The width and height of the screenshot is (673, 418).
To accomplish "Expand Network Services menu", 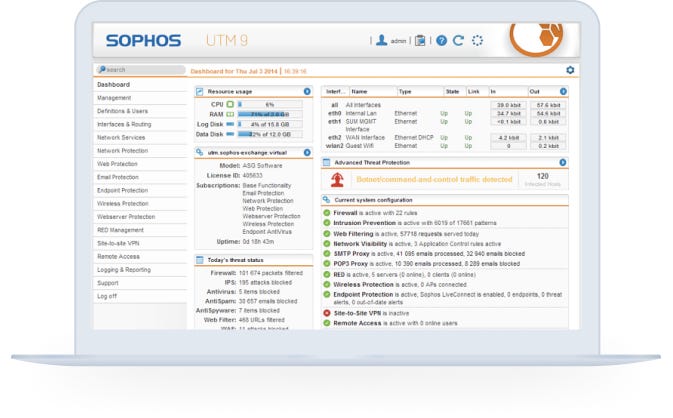I will coord(140,138).
